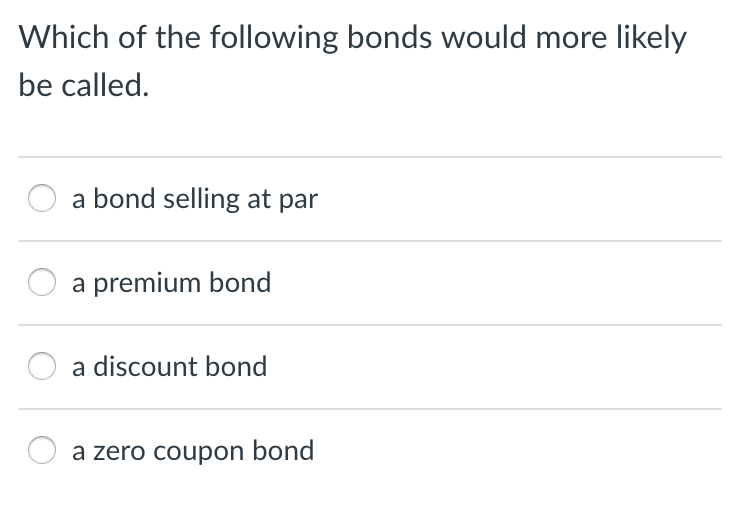Screen dimensions: 740x520
Task: Click the 'a zero coupon bond' answer label
Action: (193, 451)
